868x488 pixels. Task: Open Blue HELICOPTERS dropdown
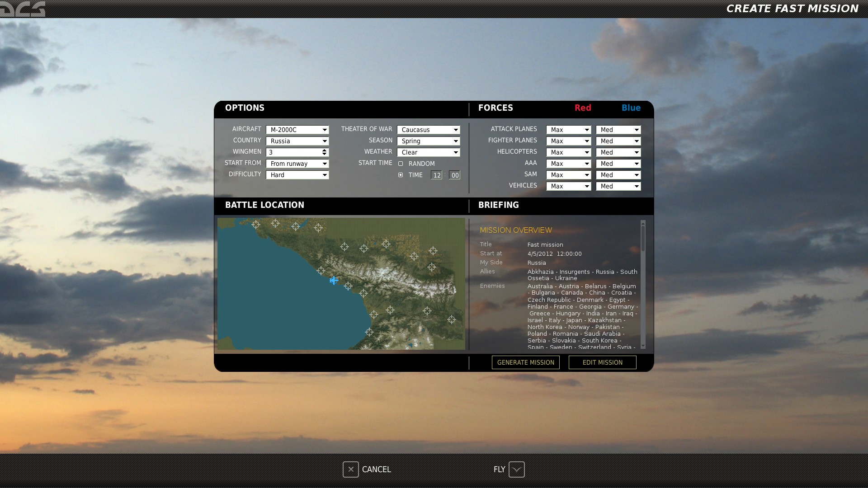pos(618,152)
